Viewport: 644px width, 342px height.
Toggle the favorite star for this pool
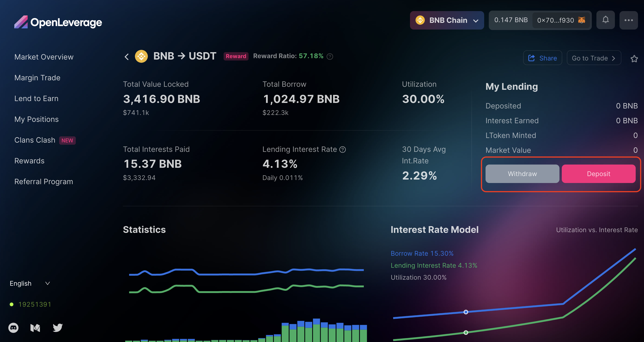(634, 59)
